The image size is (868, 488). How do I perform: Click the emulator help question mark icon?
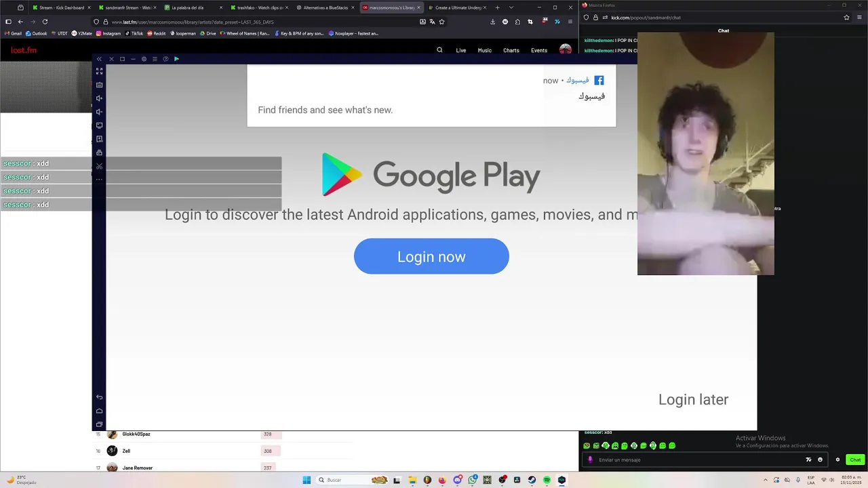165,59
